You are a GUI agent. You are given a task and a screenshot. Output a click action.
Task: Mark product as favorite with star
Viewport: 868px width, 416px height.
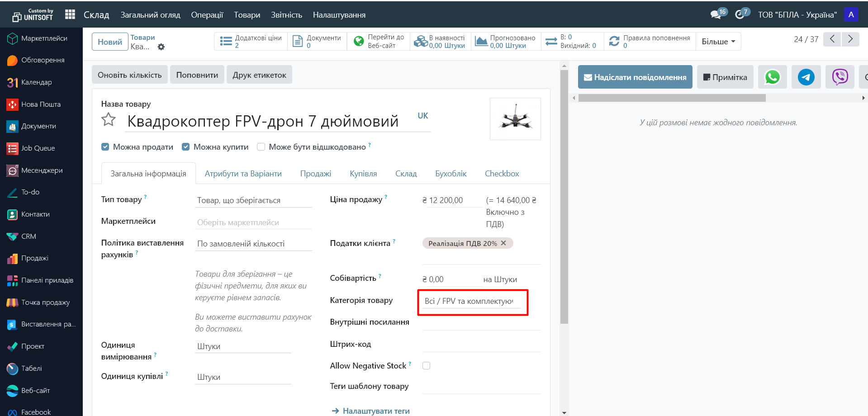(x=109, y=120)
